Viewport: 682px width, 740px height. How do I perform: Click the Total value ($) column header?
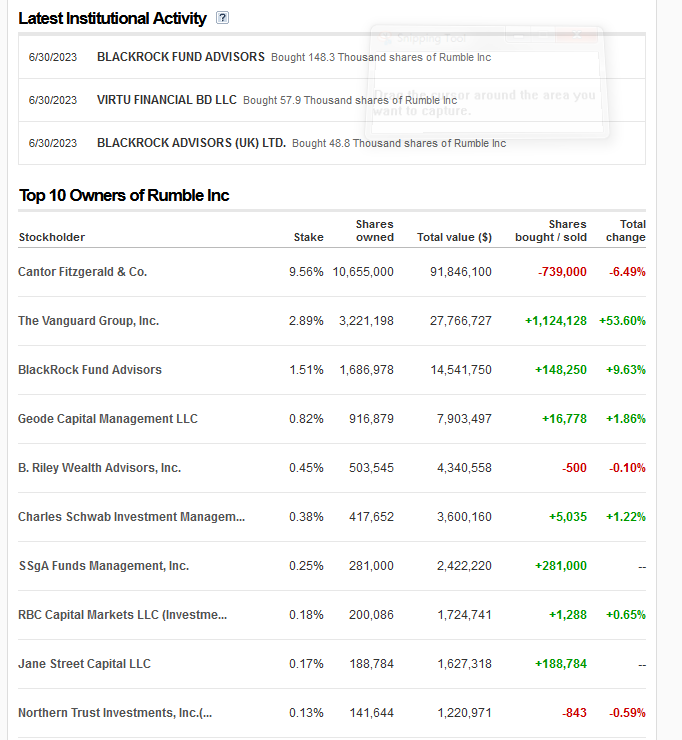click(454, 237)
